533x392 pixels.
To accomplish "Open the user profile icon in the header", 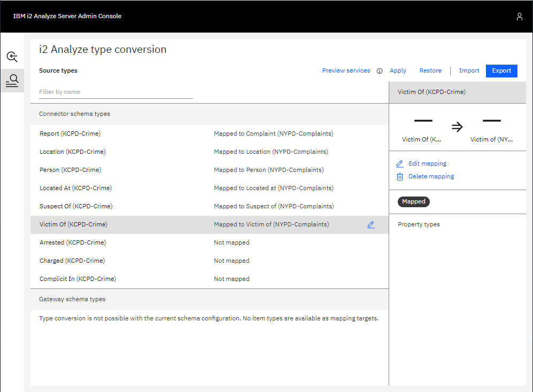I will click(519, 17).
